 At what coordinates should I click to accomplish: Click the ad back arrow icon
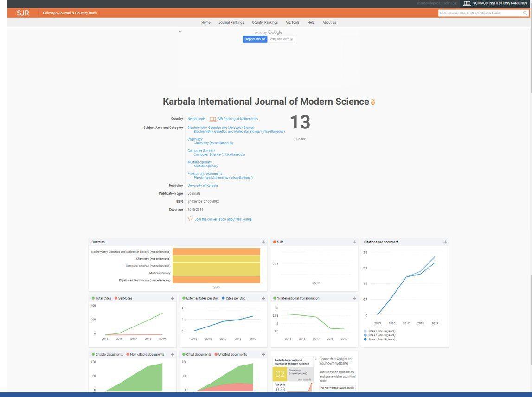(x=180, y=32)
